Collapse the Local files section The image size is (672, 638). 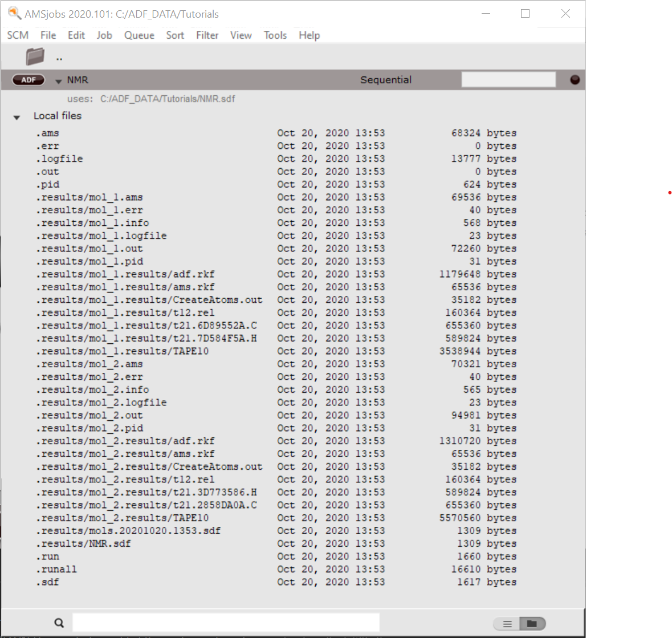point(17,116)
